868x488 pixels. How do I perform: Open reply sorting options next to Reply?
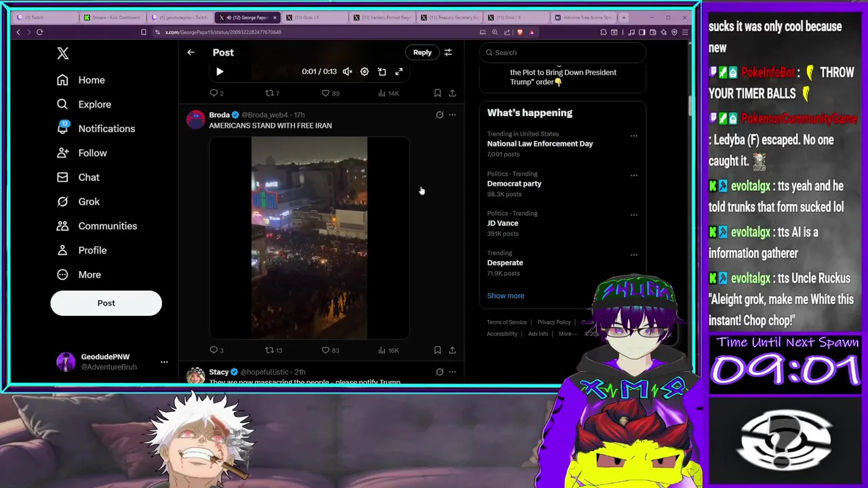(x=448, y=52)
